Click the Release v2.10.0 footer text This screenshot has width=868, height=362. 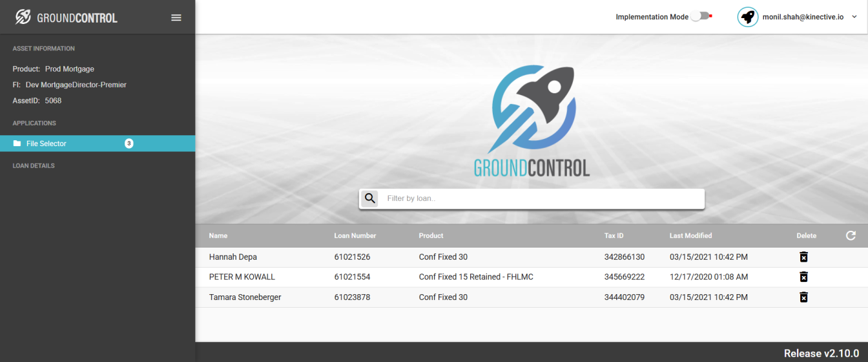pyautogui.click(x=821, y=353)
